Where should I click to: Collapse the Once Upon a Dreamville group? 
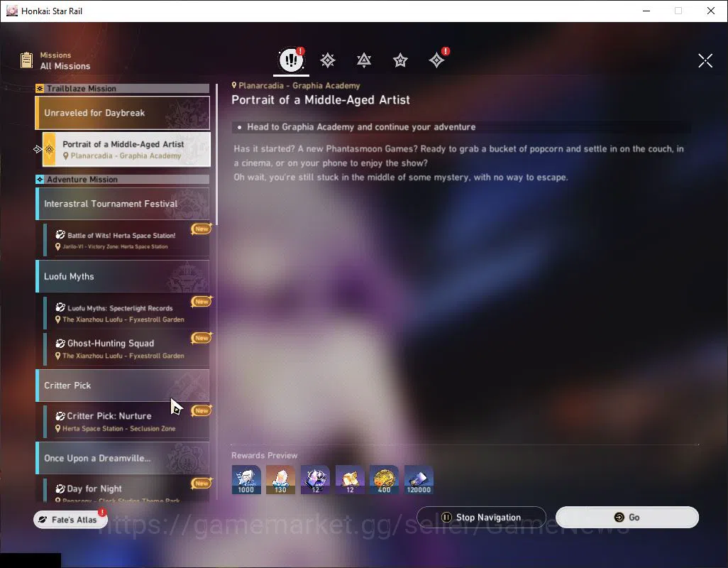pyautogui.click(x=123, y=458)
